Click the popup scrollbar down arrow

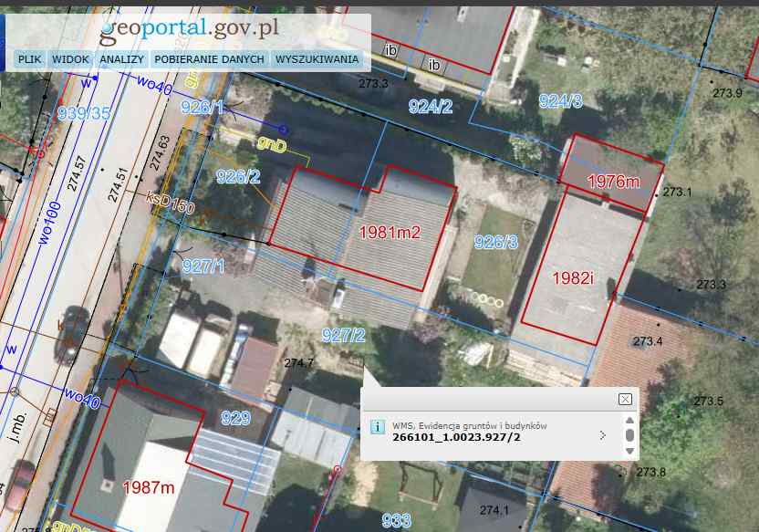point(629,450)
